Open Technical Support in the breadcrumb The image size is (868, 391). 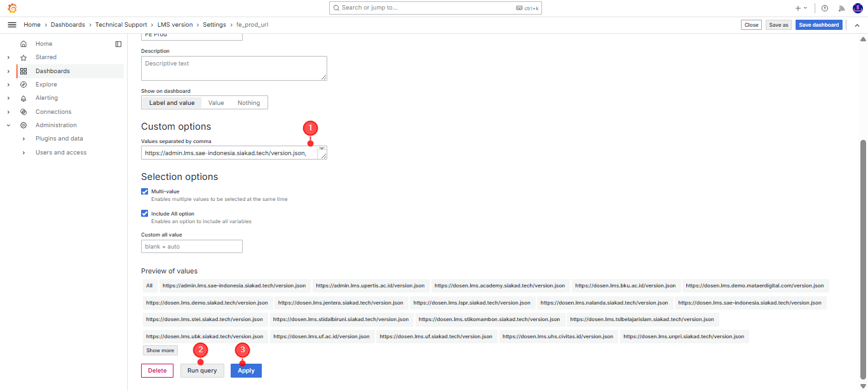coord(121,25)
